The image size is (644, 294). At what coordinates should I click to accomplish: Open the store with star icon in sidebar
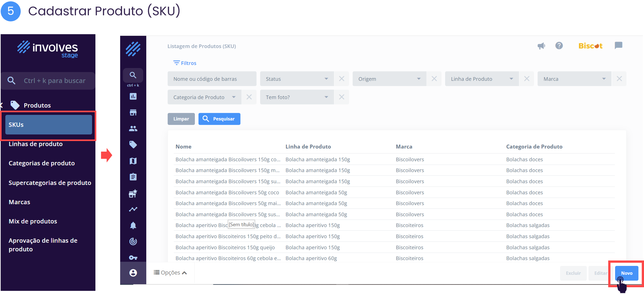point(133,193)
